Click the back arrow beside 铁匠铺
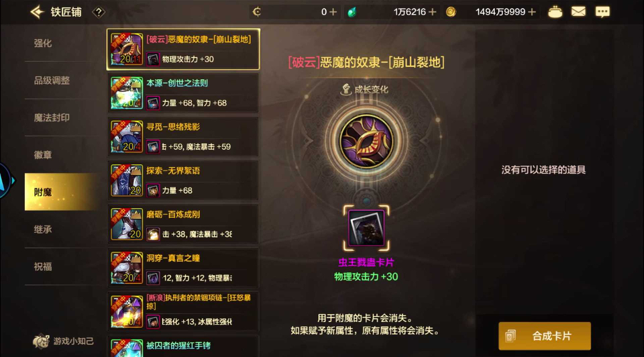The image size is (644, 357). click(38, 12)
